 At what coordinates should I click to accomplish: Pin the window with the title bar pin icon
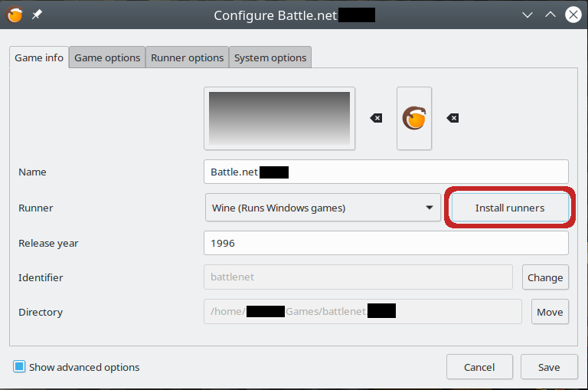pyautogui.click(x=37, y=15)
